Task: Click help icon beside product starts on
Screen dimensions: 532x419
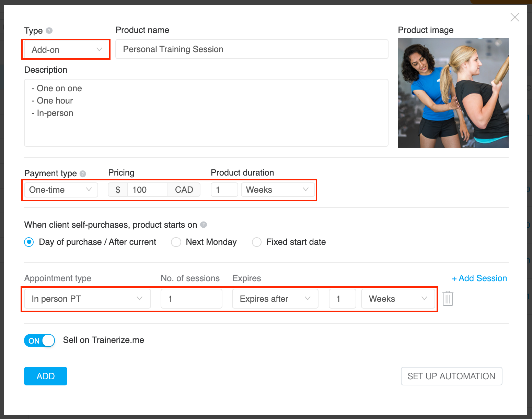Action: [x=204, y=225]
